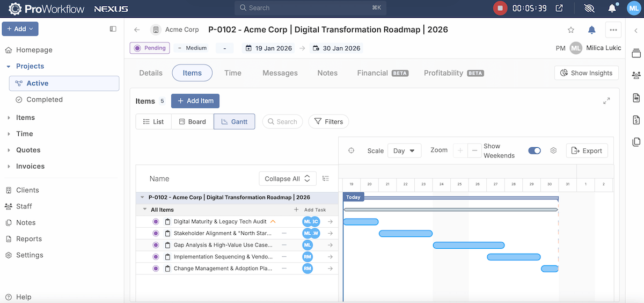This screenshot has height=303, width=644.
Task: Collapse the P-0102 project row
Action: (x=142, y=197)
